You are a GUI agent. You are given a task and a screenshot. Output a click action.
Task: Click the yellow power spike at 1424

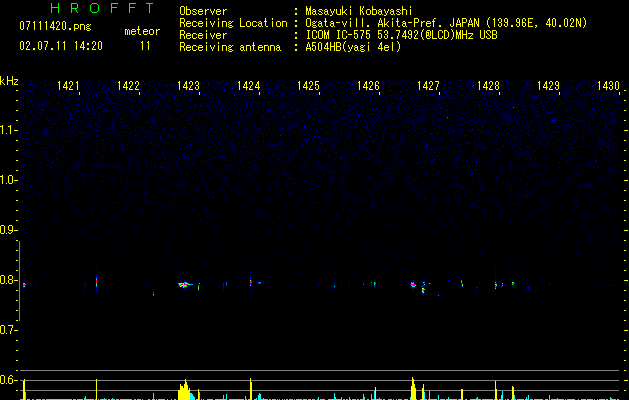point(251,389)
